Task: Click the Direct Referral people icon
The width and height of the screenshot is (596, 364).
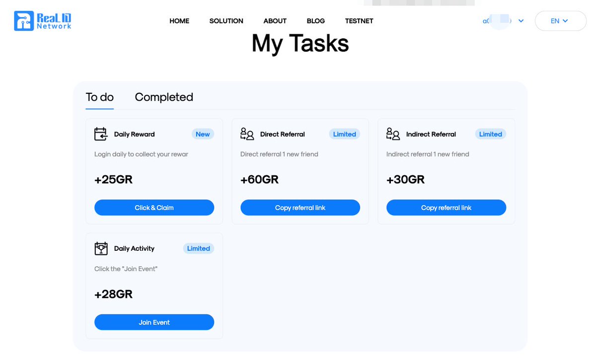Action: point(247,134)
